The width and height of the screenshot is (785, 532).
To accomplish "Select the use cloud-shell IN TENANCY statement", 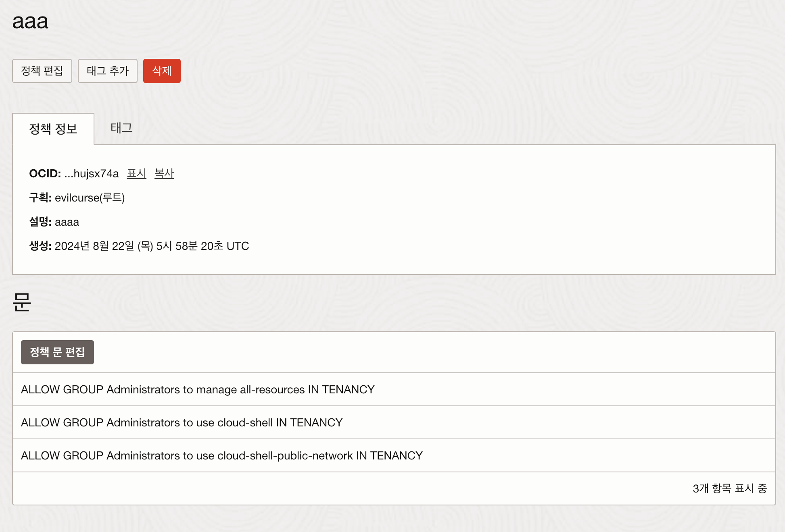I will coord(182,422).
